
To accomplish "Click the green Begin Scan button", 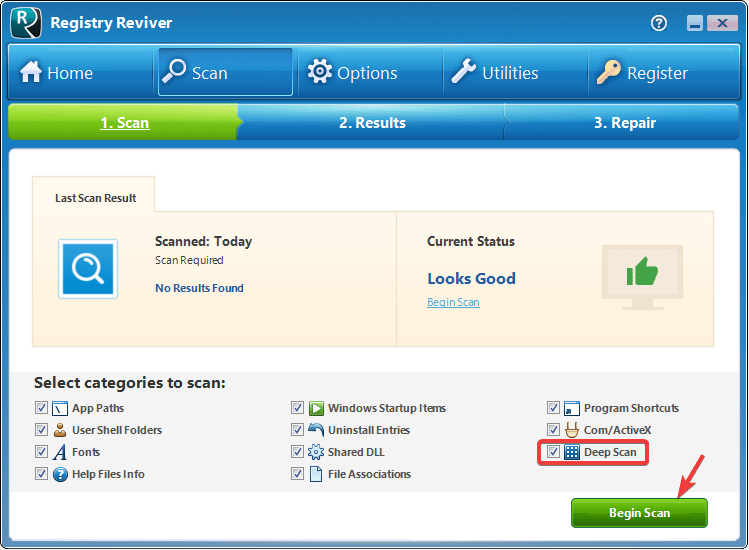I will point(639,513).
